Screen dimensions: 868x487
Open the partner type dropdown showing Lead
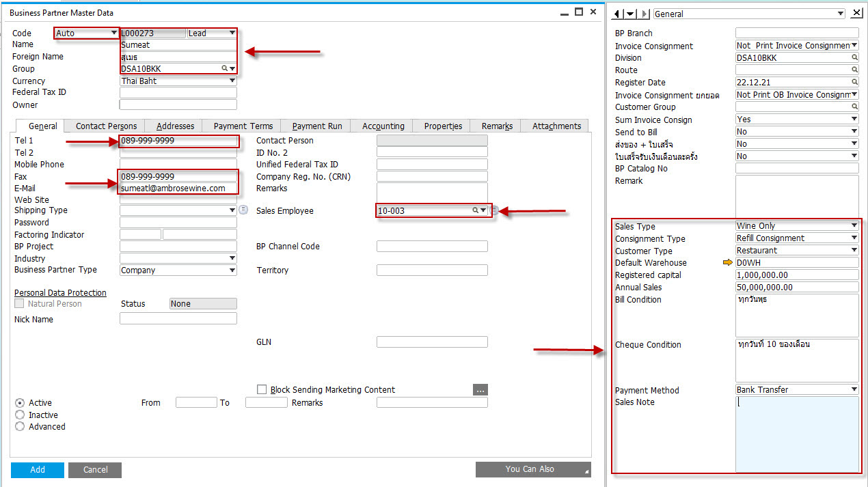pos(212,33)
